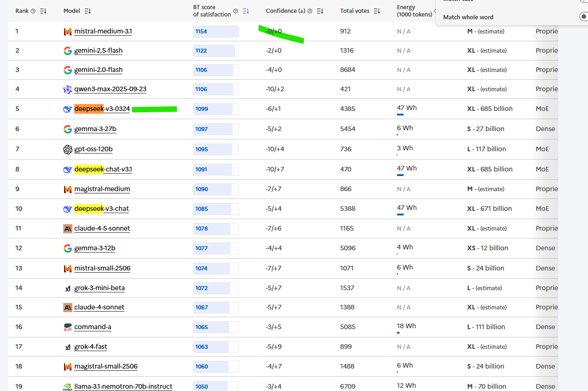Select the confidence value -2/+0
This screenshot has height=391, width=588.
coord(274,51)
